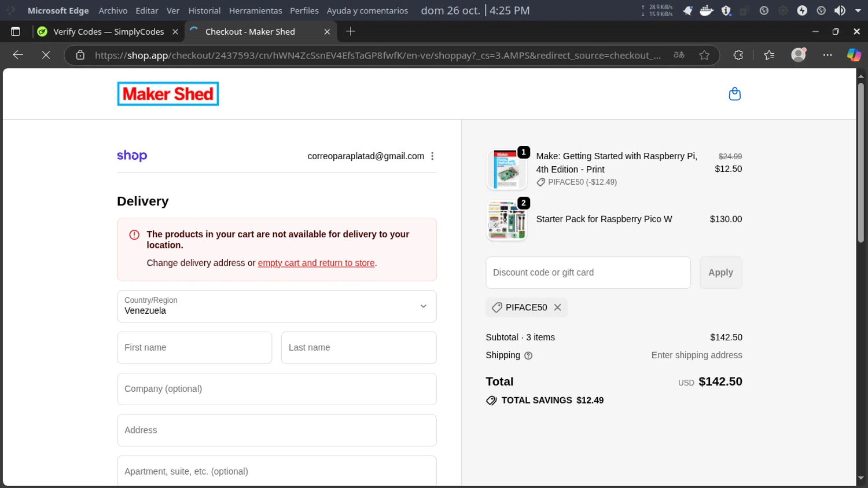Open the volume speaker tray icon
The width and height of the screenshot is (868, 488).
840,10
